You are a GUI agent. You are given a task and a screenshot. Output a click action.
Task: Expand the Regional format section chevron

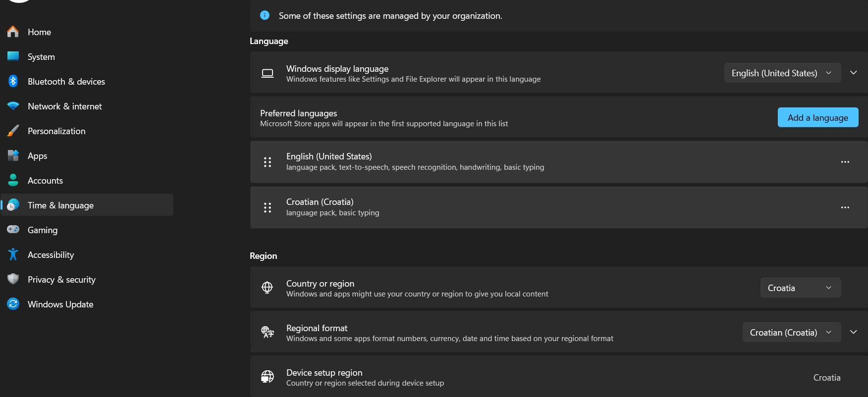tap(854, 332)
